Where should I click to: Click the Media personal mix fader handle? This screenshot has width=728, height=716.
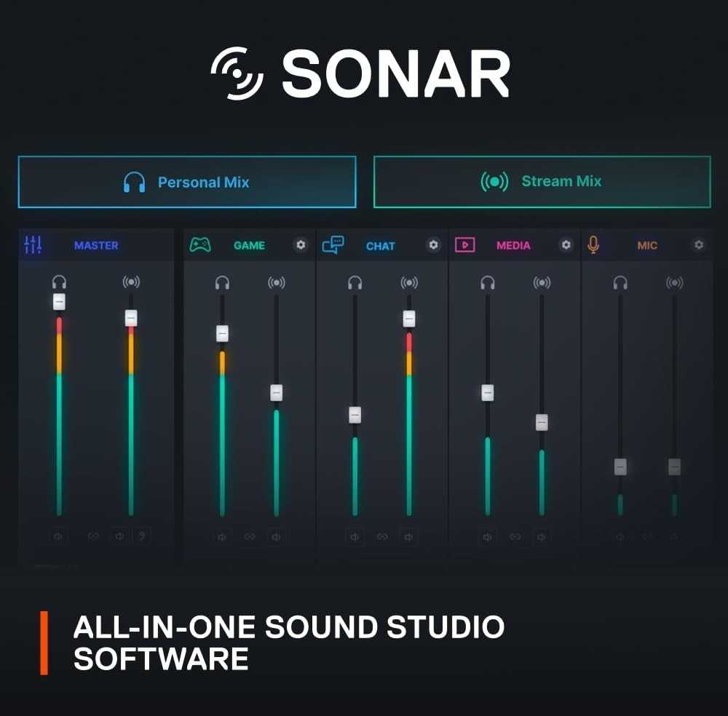click(x=488, y=393)
